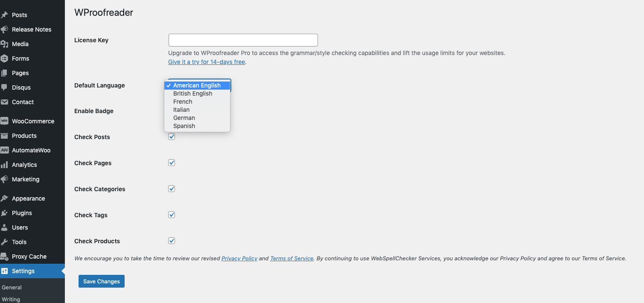Open the Writing settings submenu
The height and width of the screenshot is (303, 644).
click(11, 299)
